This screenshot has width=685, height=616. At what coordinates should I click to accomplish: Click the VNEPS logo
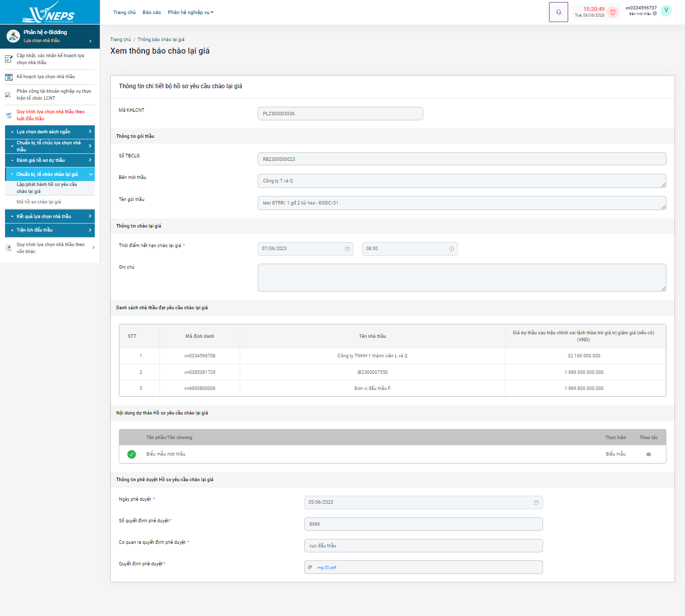click(x=50, y=12)
